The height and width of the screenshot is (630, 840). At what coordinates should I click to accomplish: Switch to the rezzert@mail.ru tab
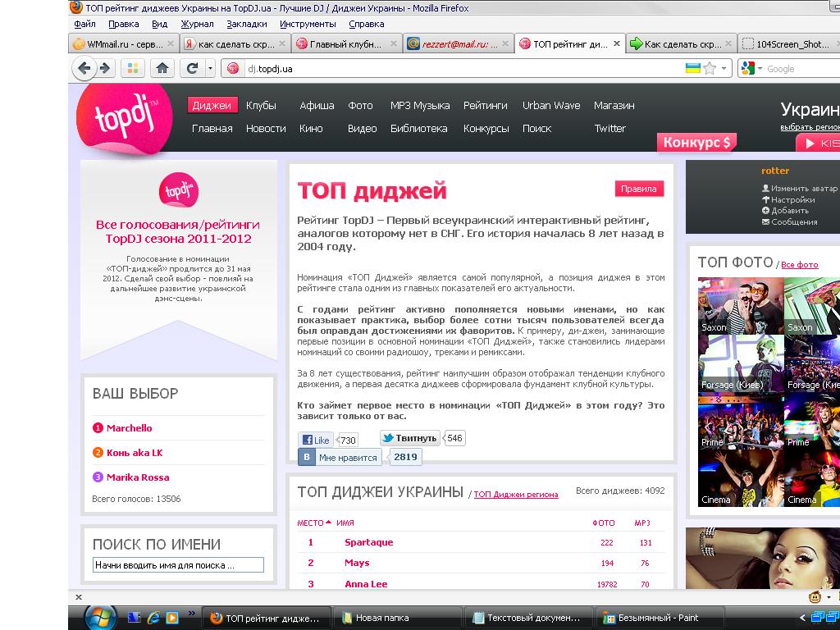(458, 44)
